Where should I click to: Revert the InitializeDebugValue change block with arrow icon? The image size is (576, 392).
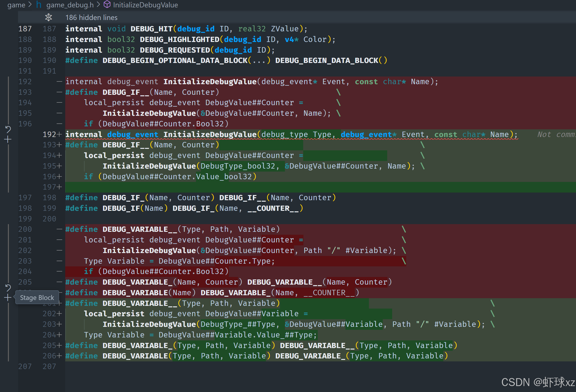(x=8, y=129)
